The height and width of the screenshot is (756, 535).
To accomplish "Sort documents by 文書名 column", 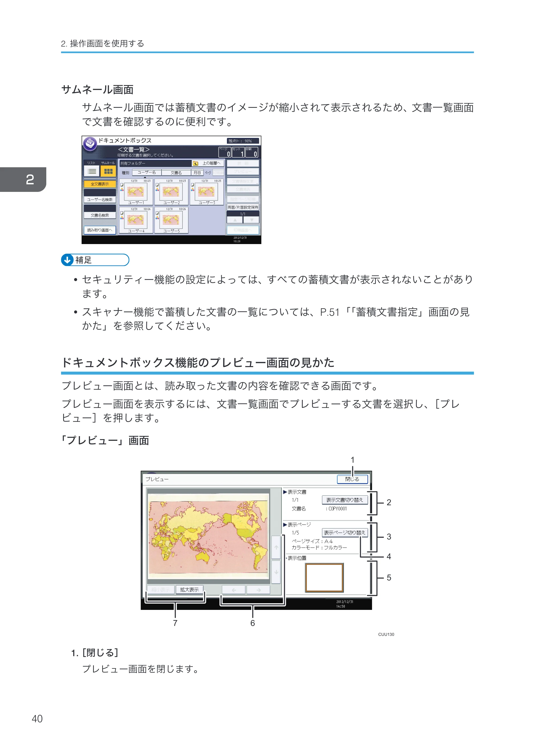I will 176,172.
